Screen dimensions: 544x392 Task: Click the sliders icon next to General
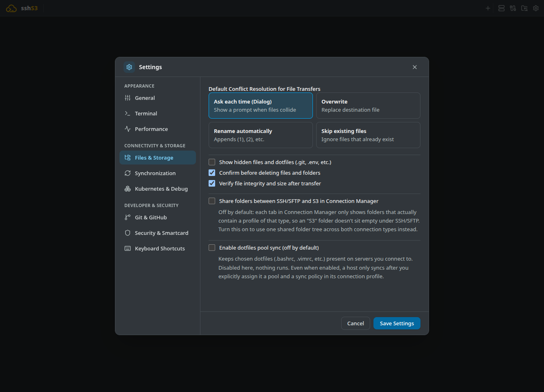coord(128,98)
